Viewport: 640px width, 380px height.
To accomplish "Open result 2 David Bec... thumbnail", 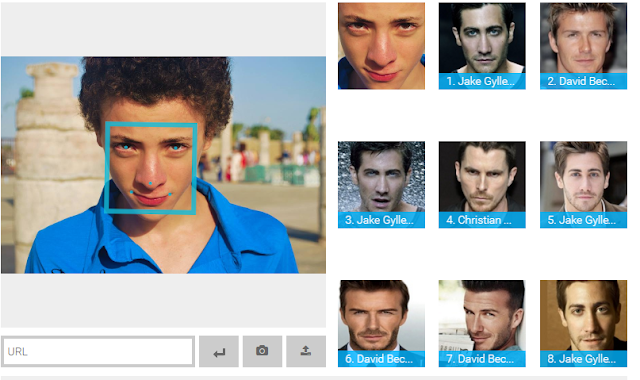I will coord(583,46).
